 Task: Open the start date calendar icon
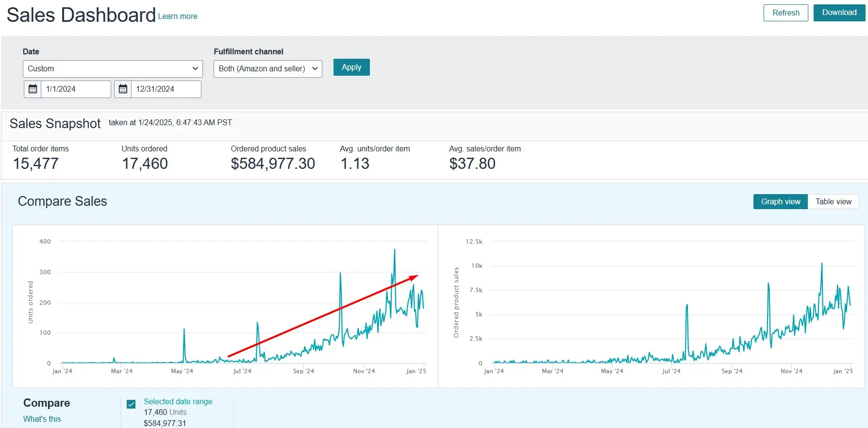pyautogui.click(x=33, y=89)
